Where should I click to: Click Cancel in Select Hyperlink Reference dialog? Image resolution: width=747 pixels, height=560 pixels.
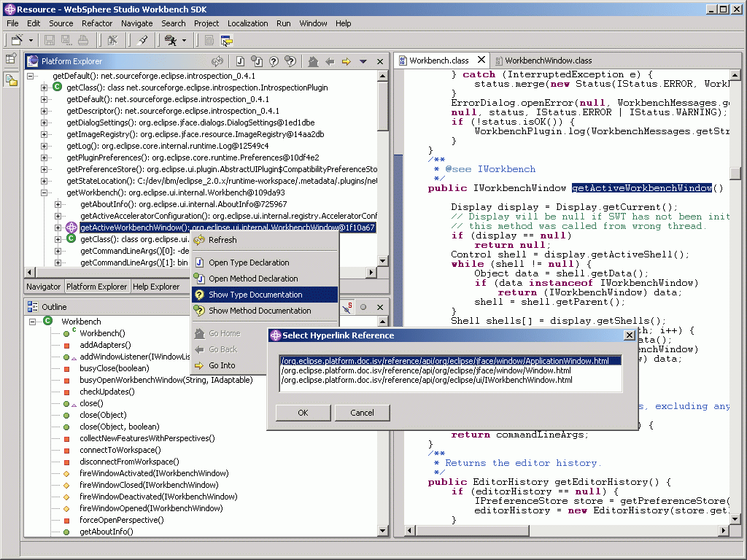tap(362, 413)
